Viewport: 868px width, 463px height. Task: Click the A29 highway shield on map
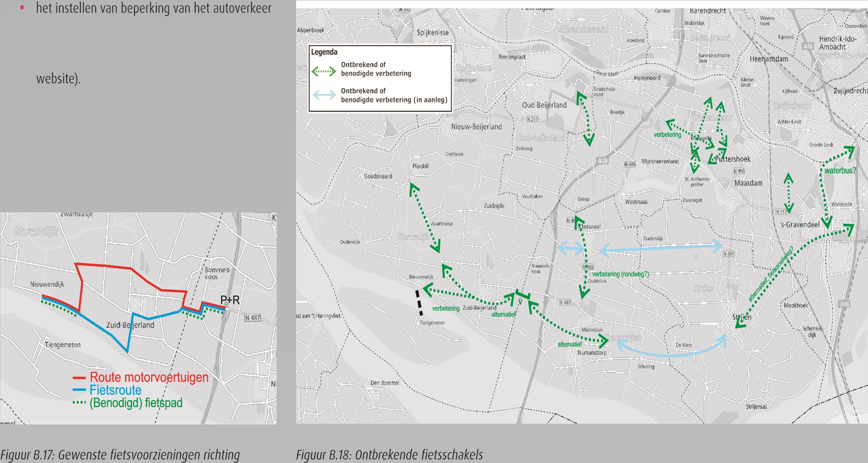603,161
